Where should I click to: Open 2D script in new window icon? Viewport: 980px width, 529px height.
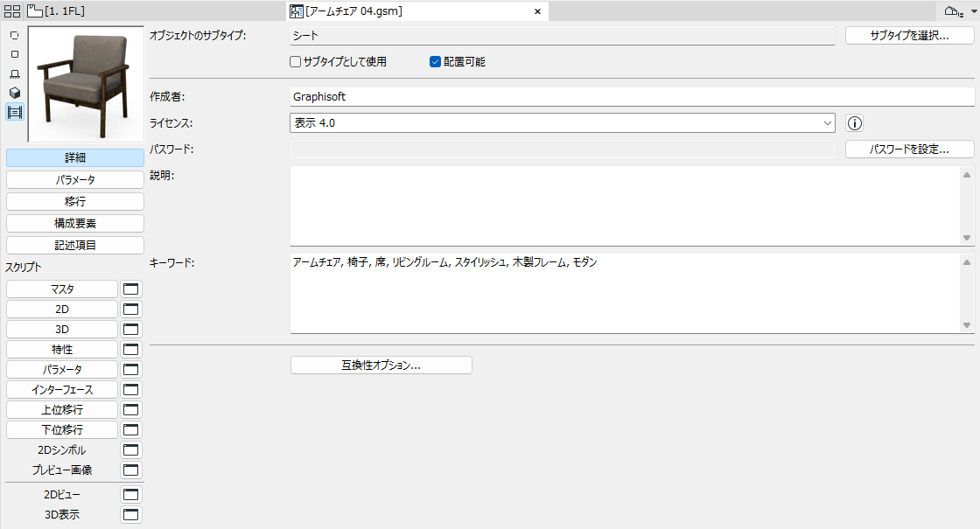[130, 310]
